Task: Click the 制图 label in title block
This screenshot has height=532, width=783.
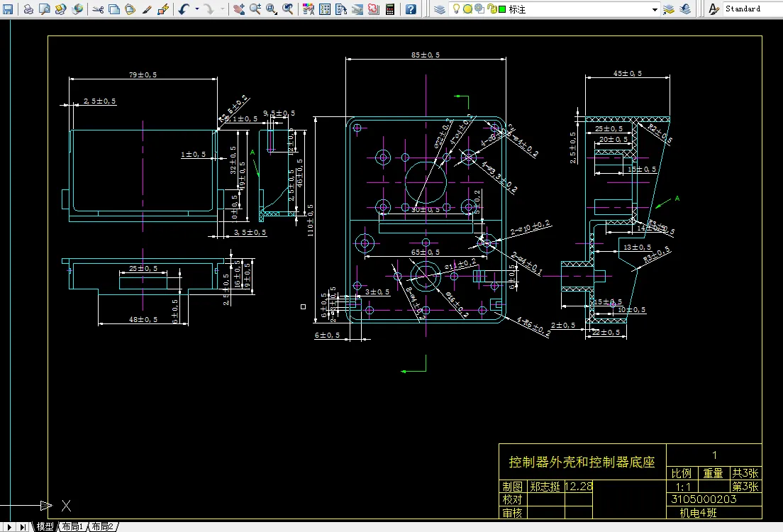Action: [x=512, y=487]
